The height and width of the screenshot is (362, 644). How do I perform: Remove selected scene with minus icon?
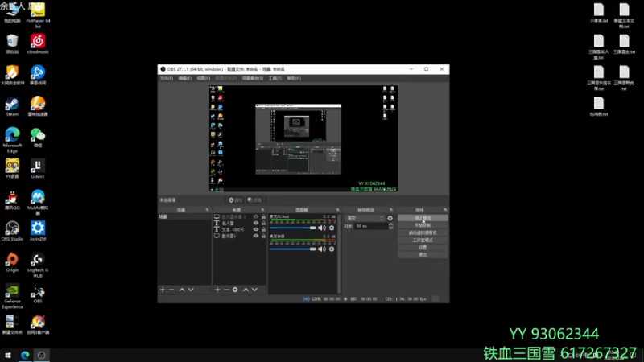(x=171, y=290)
